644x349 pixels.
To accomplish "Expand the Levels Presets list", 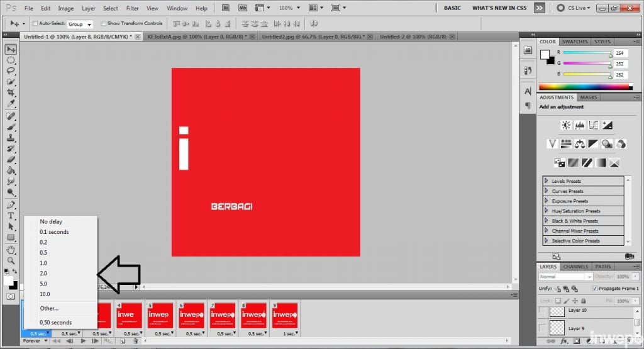I will coord(546,181).
